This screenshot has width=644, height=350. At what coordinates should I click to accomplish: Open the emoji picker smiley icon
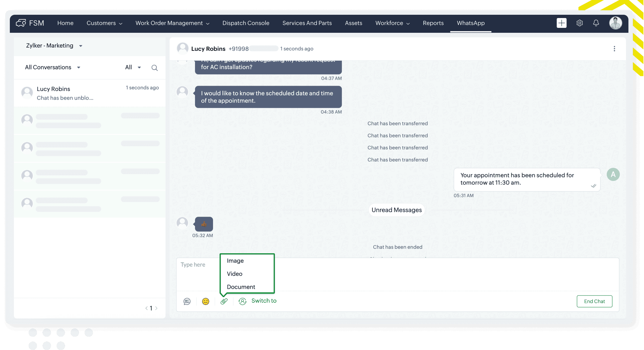point(205,301)
